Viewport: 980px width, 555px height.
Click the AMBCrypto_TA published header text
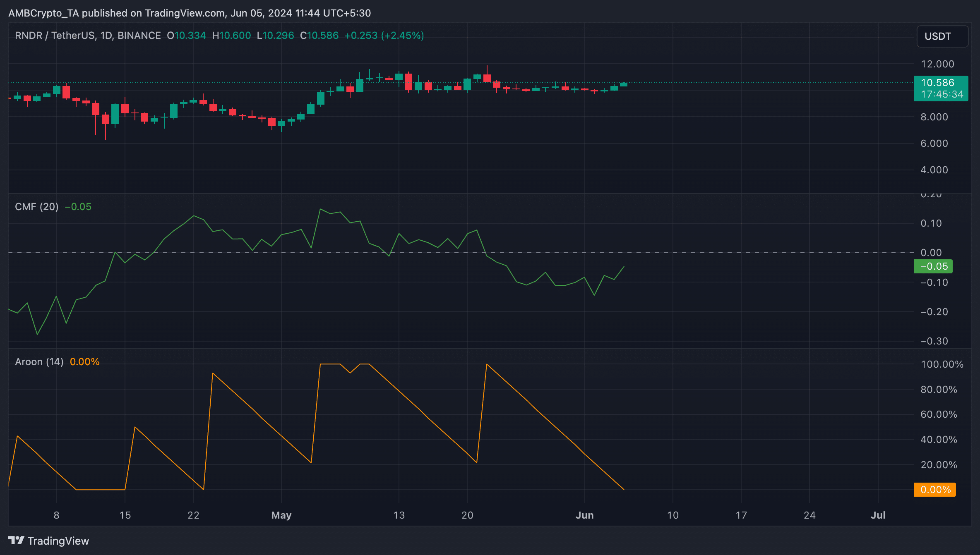click(190, 13)
